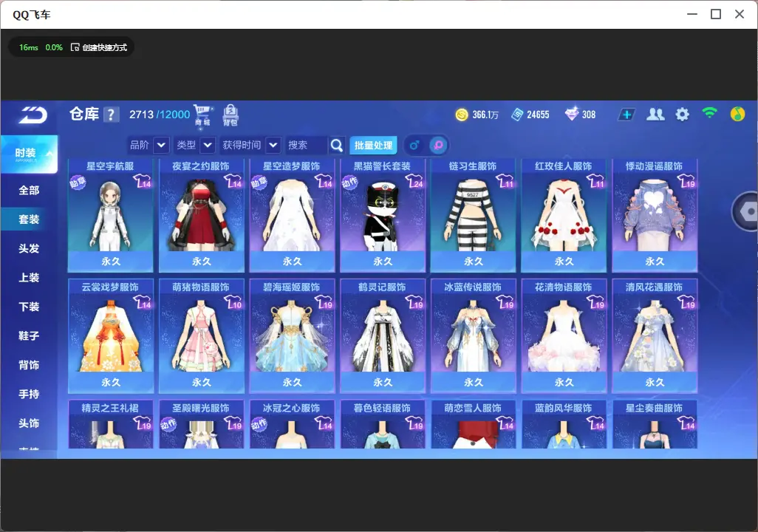
Task: Click the 蓝韵风华服饰 title
Action: click(563, 408)
